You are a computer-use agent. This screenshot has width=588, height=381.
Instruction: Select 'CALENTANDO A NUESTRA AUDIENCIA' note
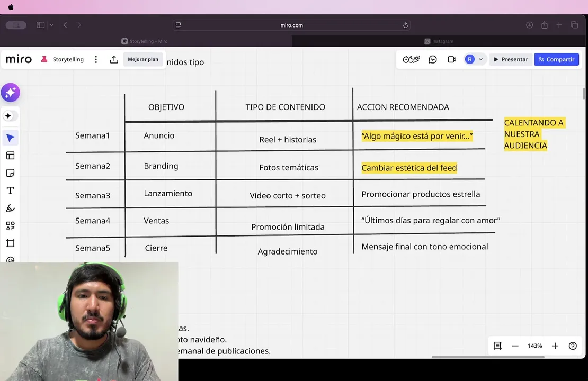pos(534,134)
